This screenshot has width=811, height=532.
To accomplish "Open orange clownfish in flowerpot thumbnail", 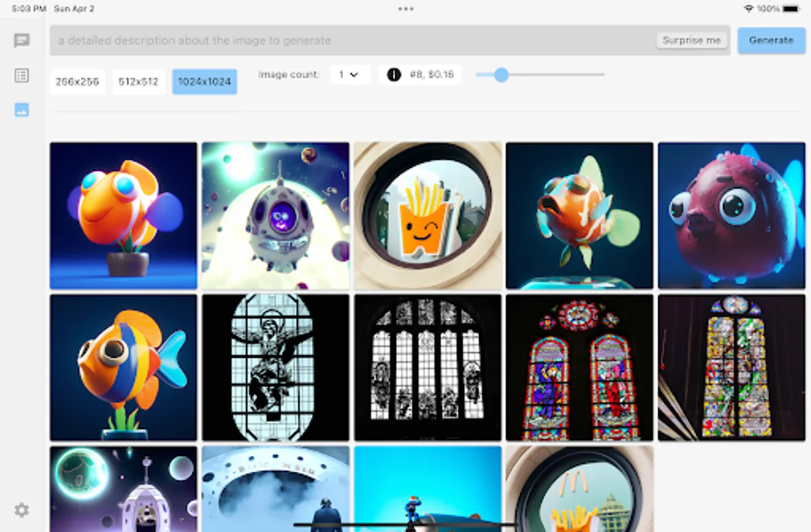I will point(124,216).
